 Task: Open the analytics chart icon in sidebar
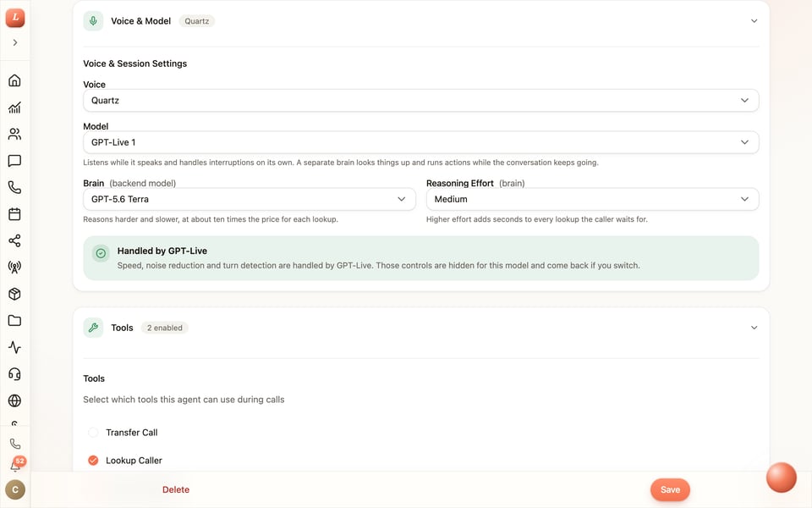14,108
